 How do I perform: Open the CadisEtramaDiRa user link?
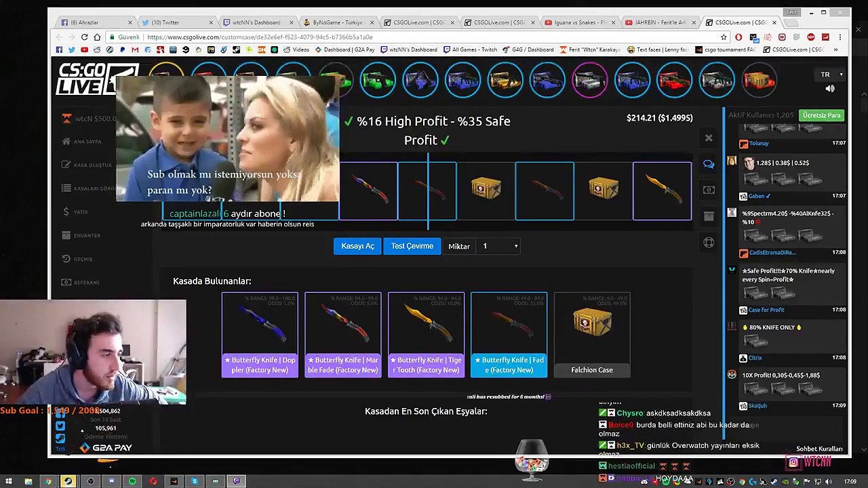pyautogui.click(x=772, y=253)
